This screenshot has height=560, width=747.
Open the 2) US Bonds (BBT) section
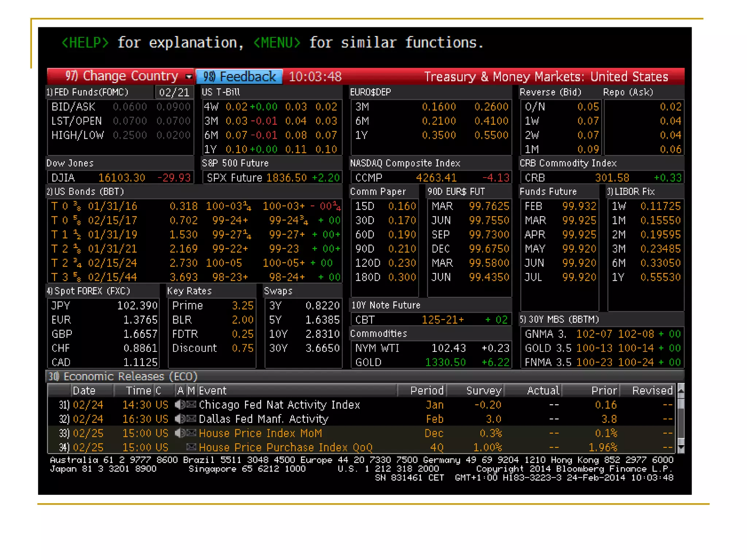[x=85, y=192]
